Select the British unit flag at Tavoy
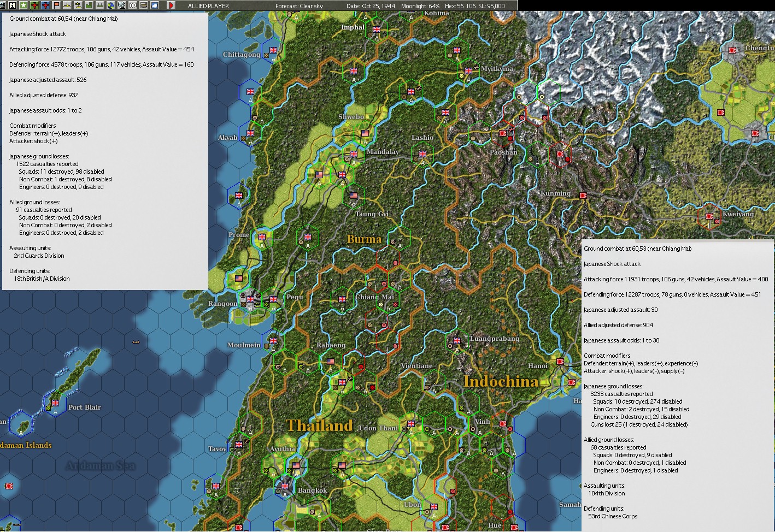This screenshot has width=775, height=532. click(x=239, y=445)
